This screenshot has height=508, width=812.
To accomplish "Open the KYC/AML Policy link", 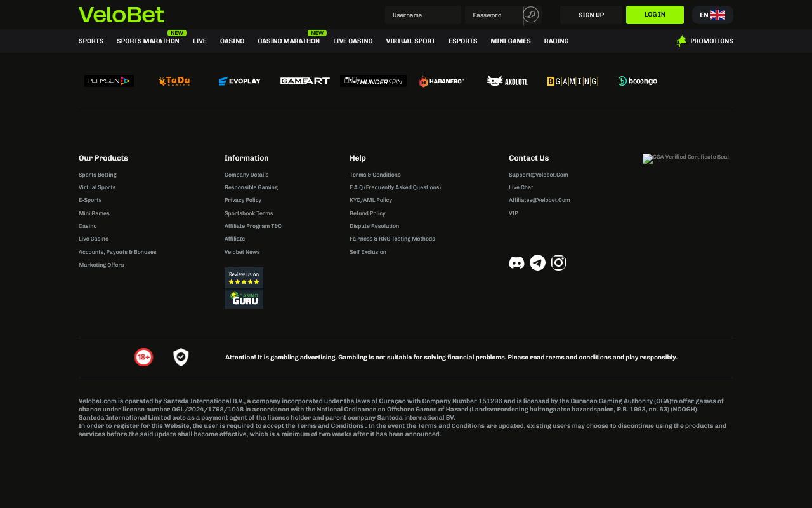I will (371, 200).
